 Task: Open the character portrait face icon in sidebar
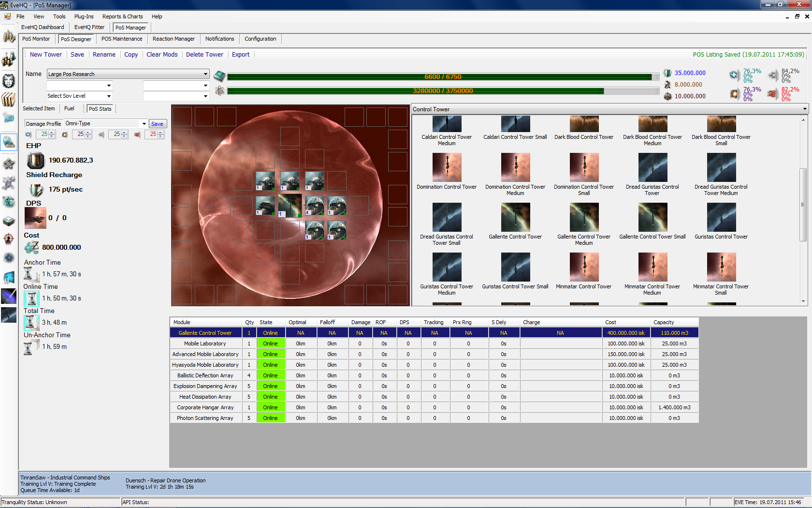9,80
